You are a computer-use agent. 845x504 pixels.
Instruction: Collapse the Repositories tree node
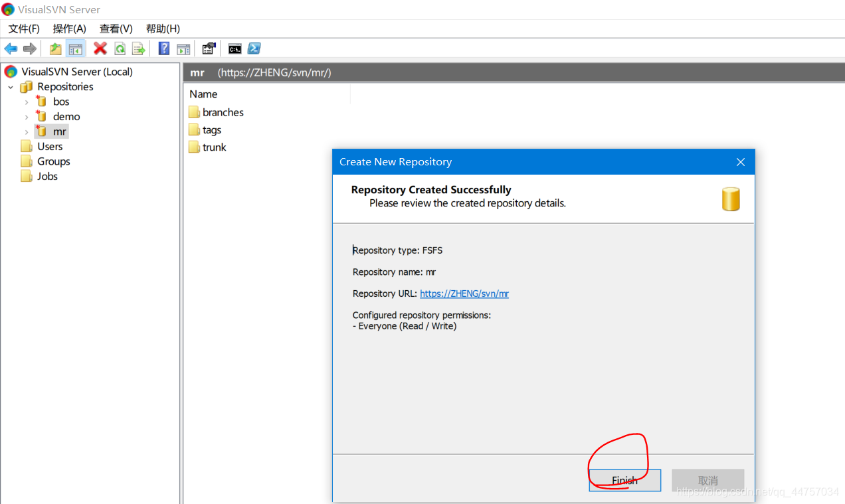pos(11,87)
